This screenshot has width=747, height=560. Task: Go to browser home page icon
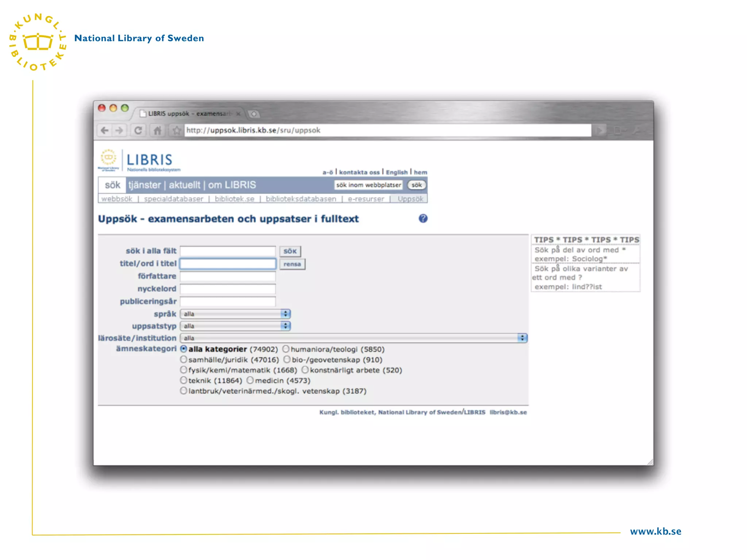coord(158,130)
